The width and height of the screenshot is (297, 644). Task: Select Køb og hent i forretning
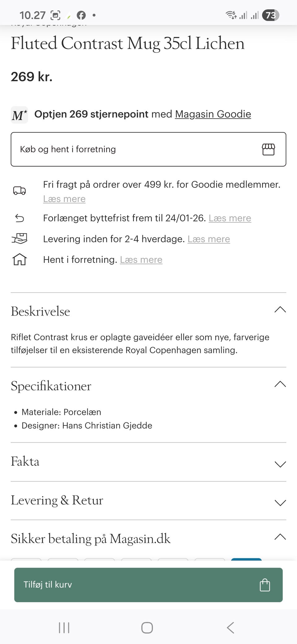pos(148,149)
